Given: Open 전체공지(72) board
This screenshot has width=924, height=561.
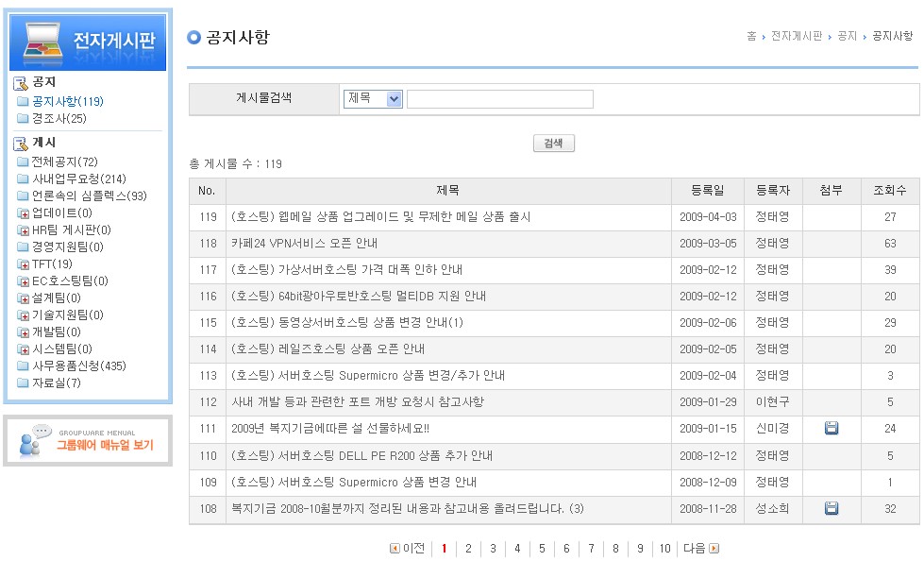Looking at the screenshot, I should 65,161.
